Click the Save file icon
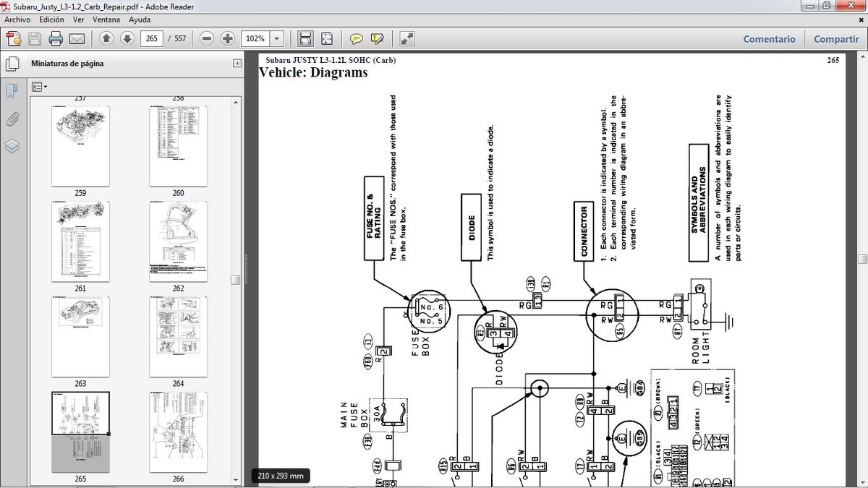Screen dimensions: 868x488 (34, 38)
